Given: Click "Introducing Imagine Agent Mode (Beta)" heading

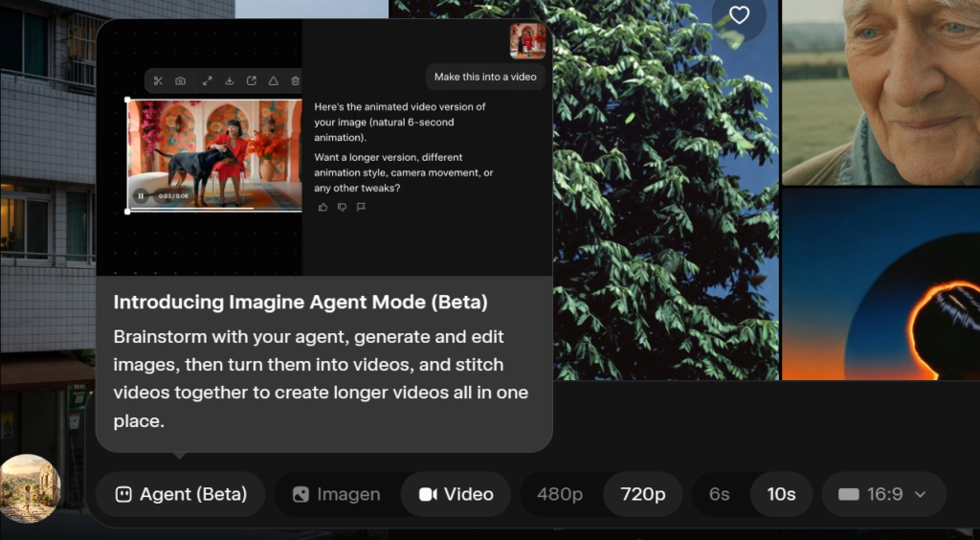Looking at the screenshot, I should [301, 303].
